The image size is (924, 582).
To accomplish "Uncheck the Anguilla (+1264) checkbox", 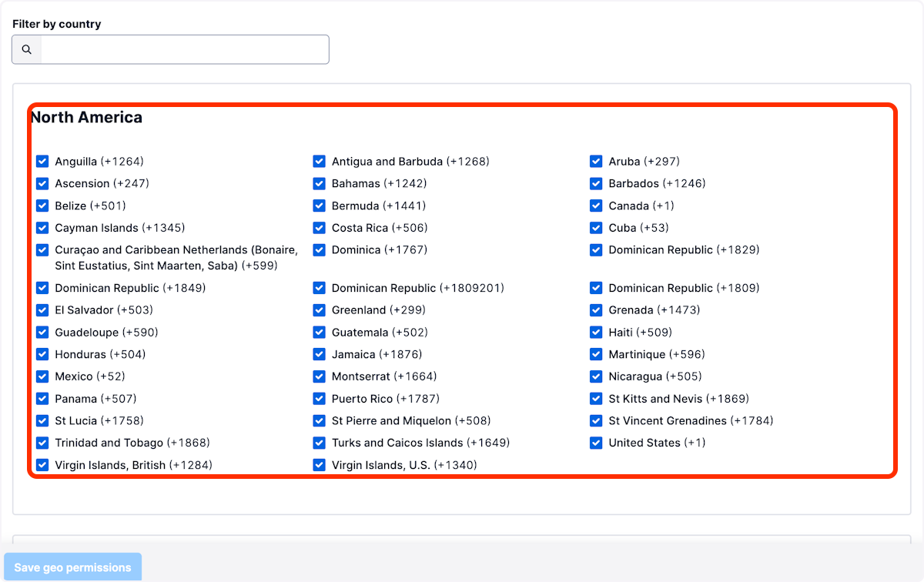I will tap(42, 162).
